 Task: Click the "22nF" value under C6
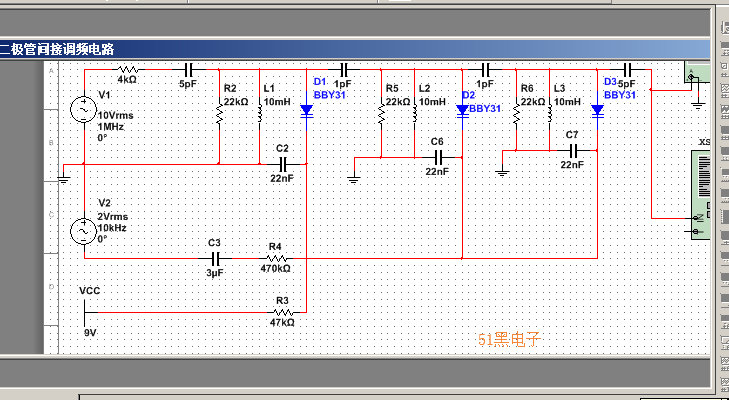[437, 171]
